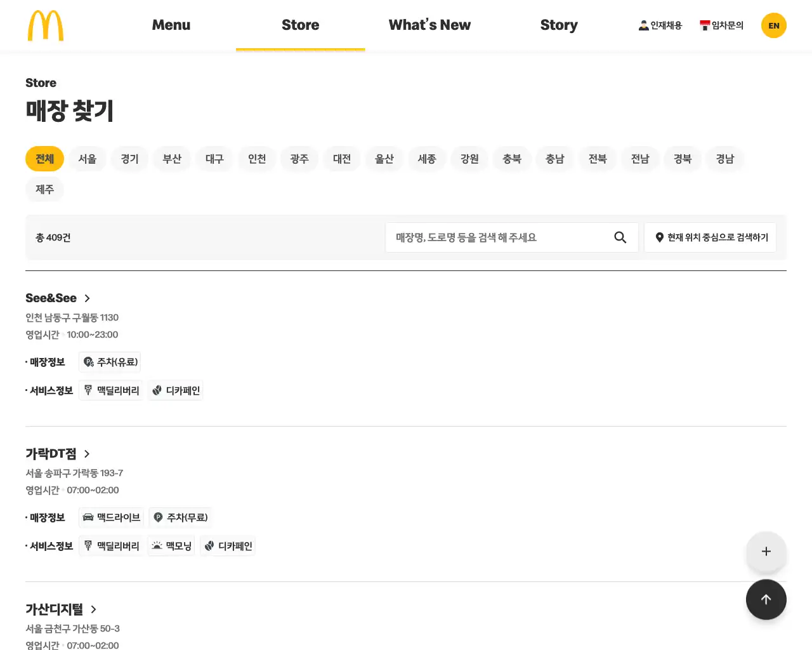Expand the 가락DT점 store chevron
The height and width of the screenshot is (650, 812).
[x=87, y=454]
